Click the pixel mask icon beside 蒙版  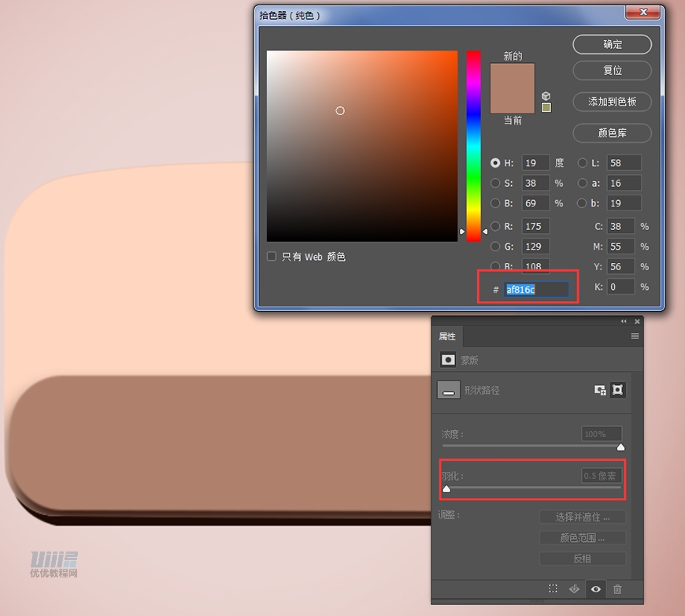coord(448,360)
